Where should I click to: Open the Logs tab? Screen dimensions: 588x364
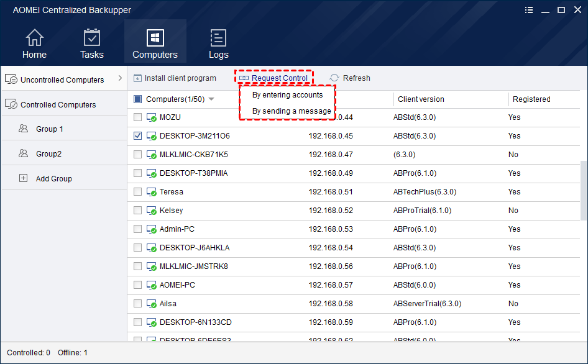tap(218, 44)
